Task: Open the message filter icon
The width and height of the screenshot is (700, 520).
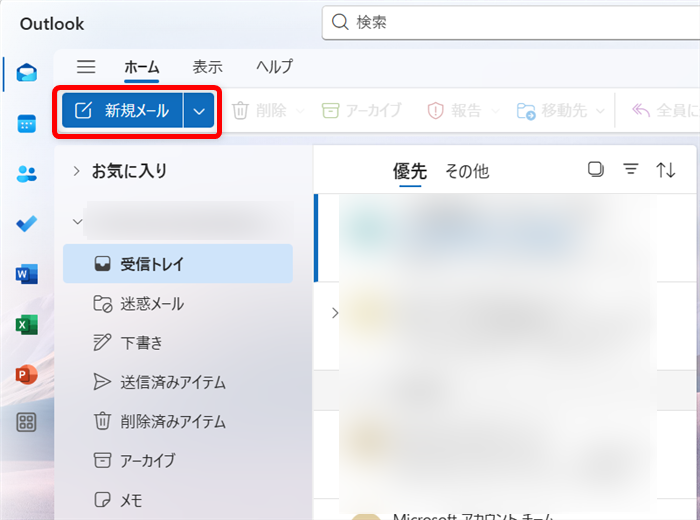Action: click(630, 169)
